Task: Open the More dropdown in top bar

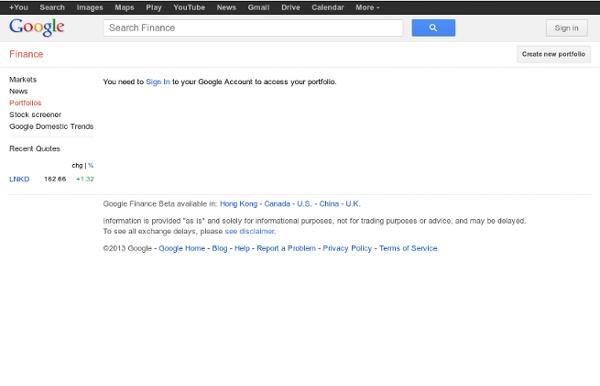Action: [x=367, y=7]
